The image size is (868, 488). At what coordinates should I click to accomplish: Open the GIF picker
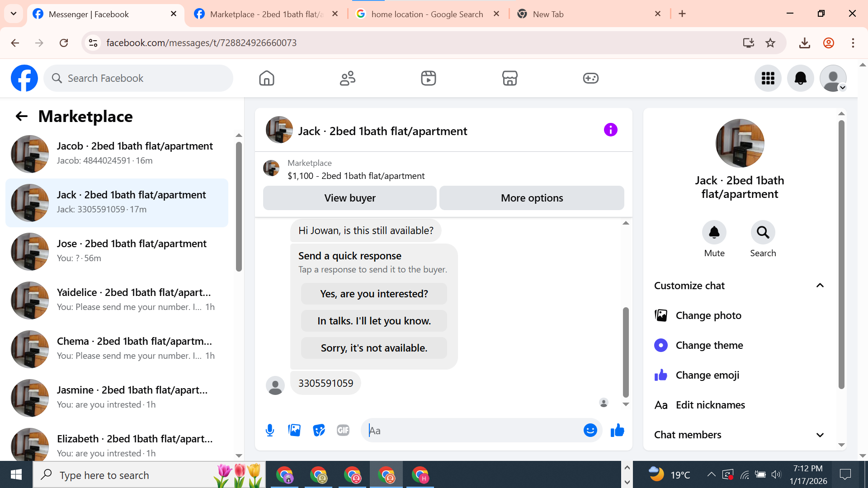343,430
